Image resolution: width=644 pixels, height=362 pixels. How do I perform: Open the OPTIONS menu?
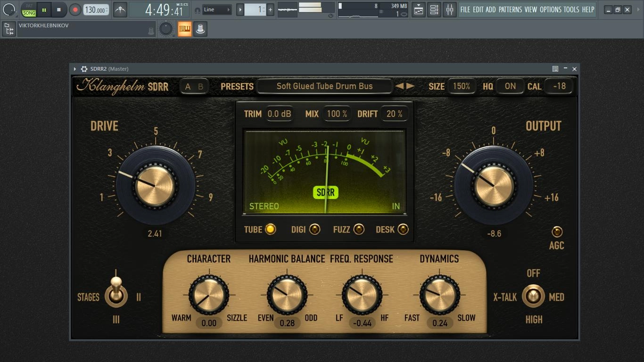(551, 9)
